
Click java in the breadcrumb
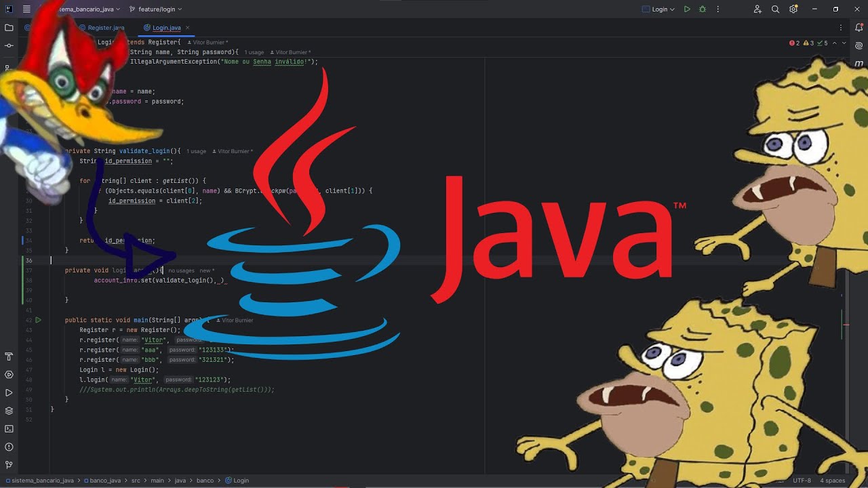pos(180,481)
